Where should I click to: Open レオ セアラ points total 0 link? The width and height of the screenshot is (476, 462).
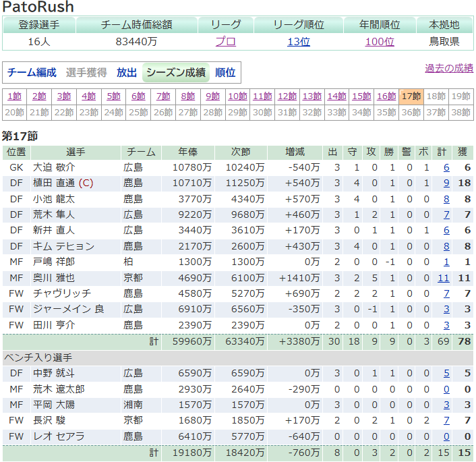tap(446, 436)
